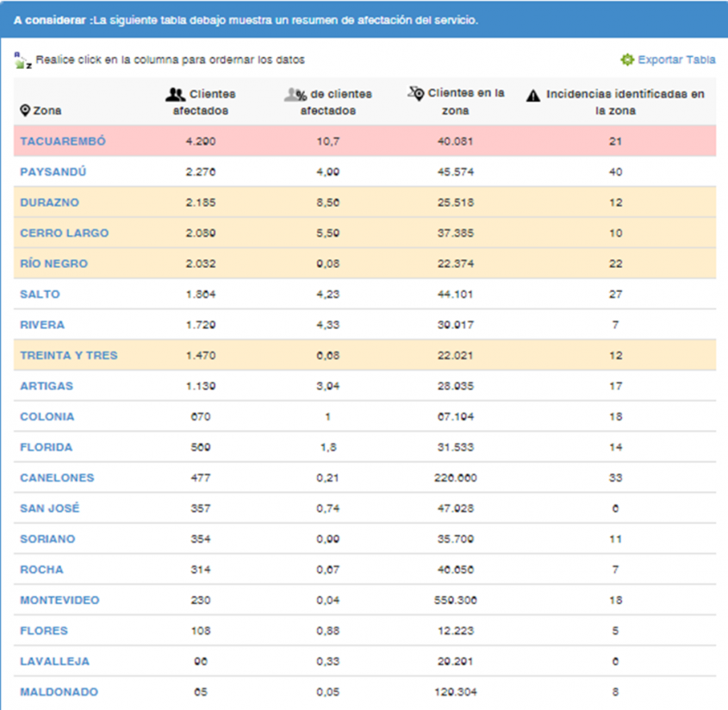The height and width of the screenshot is (710, 728).
Task: Export the table with Exportar Tabla link
Action: (675, 60)
